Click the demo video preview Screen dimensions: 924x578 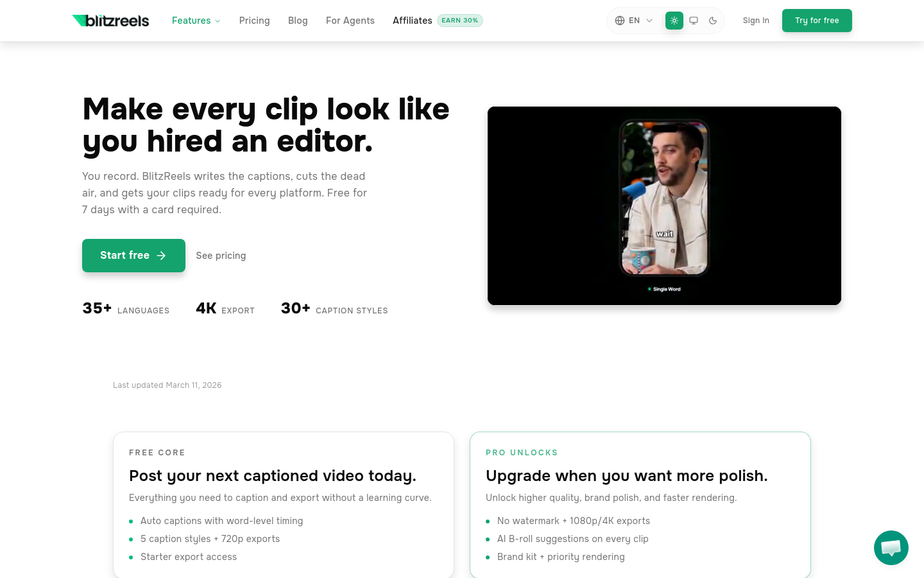664,206
